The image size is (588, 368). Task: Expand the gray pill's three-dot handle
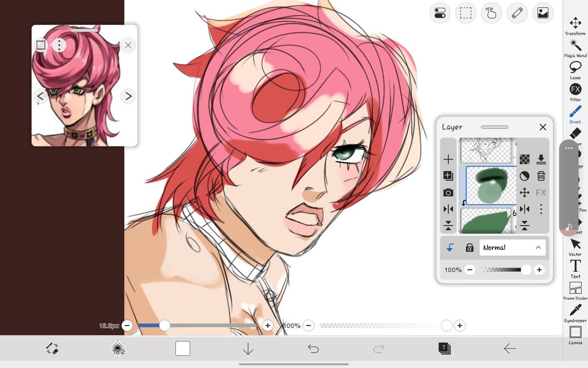(568, 148)
